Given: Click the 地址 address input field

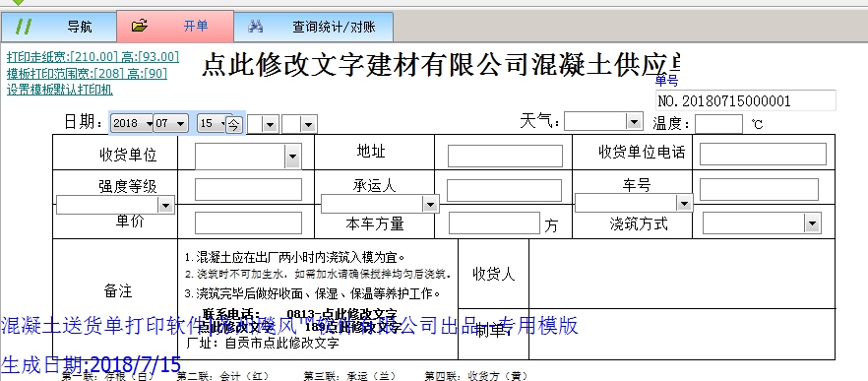Looking at the screenshot, I should [x=505, y=157].
